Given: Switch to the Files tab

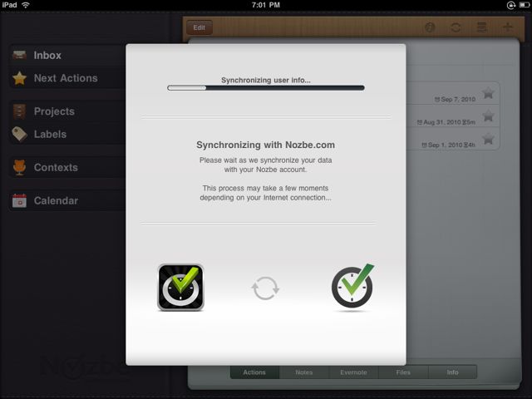Looking at the screenshot, I should click(403, 372).
